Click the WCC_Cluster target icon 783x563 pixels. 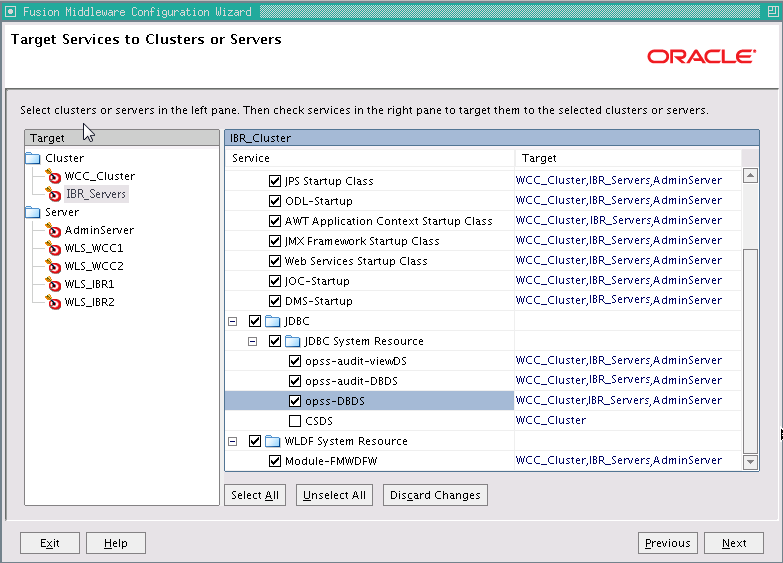coord(53,176)
